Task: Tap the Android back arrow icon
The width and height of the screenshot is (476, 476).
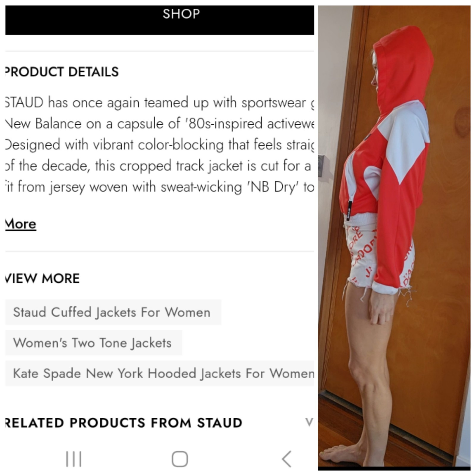Action: tap(286, 459)
